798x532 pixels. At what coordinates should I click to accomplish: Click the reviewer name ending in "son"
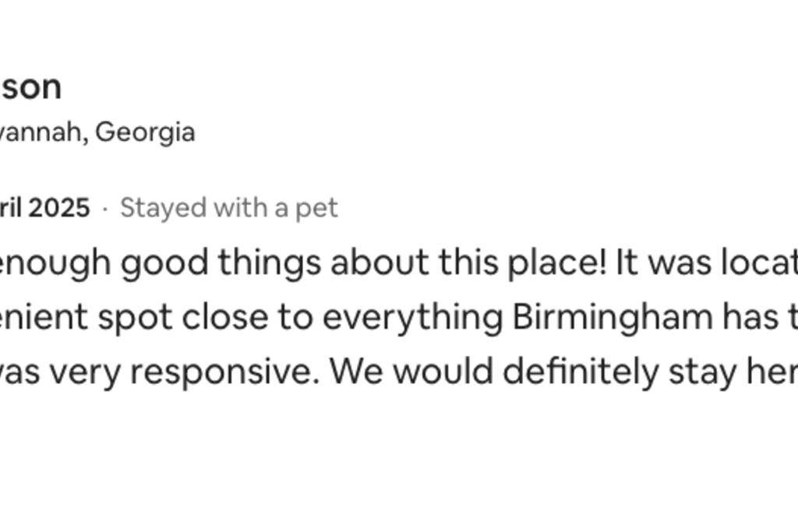(30, 87)
